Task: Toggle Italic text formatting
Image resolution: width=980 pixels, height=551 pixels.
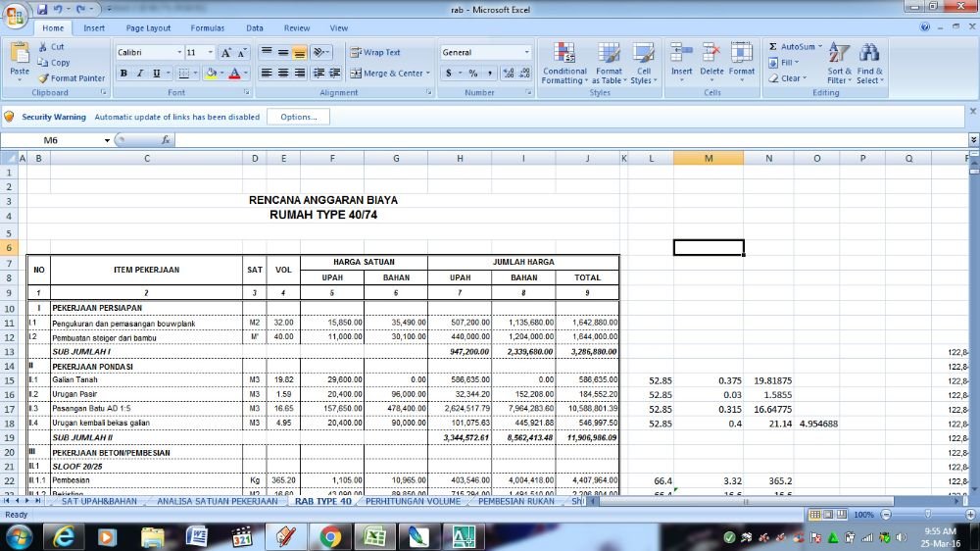Action: point(140,74)
